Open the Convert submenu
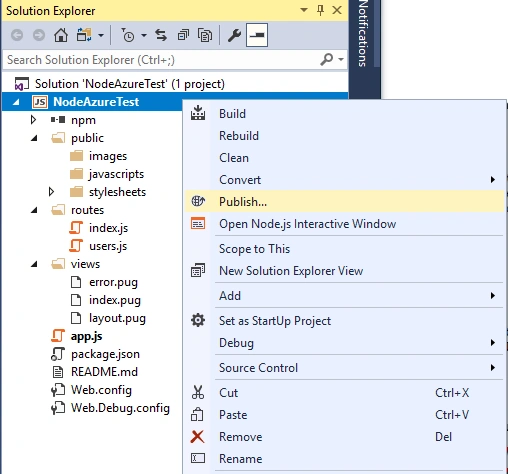 344,180
